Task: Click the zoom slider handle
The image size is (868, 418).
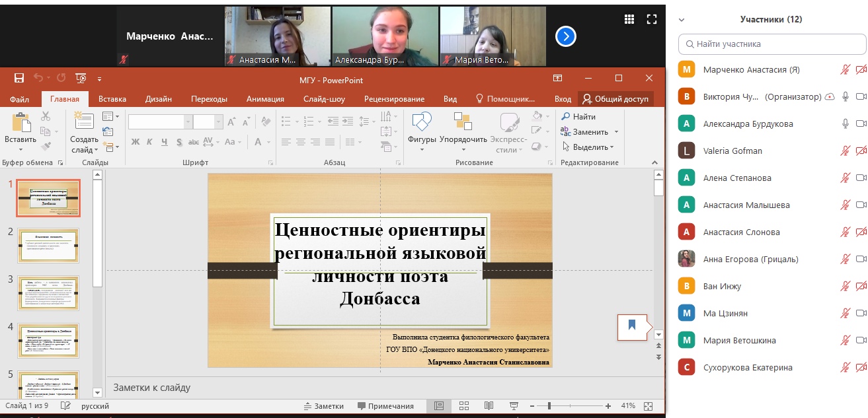Action: pyautogui.click(x=549, y=406)
